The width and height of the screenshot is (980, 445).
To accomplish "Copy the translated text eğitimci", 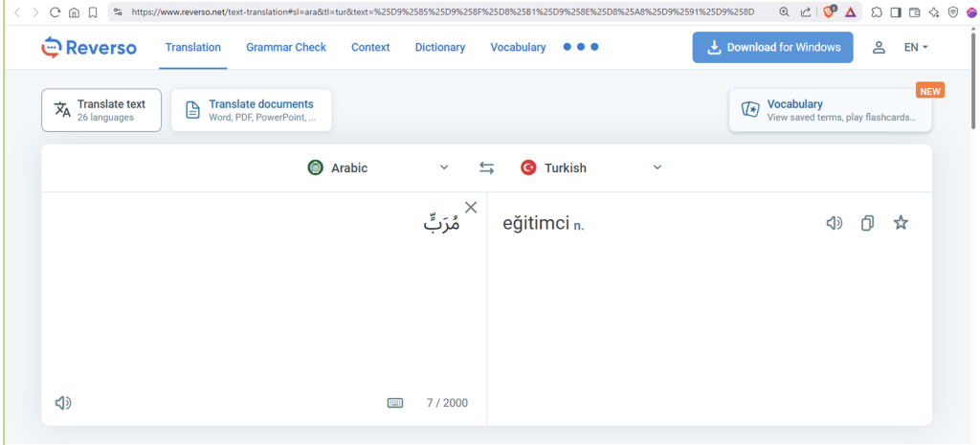I will (x=867, y=223).
